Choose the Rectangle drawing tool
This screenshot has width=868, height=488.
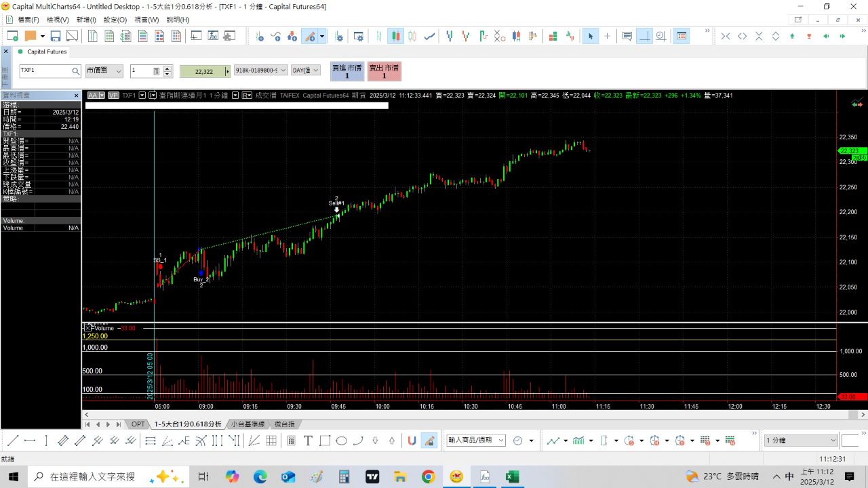tap(325, 441)
